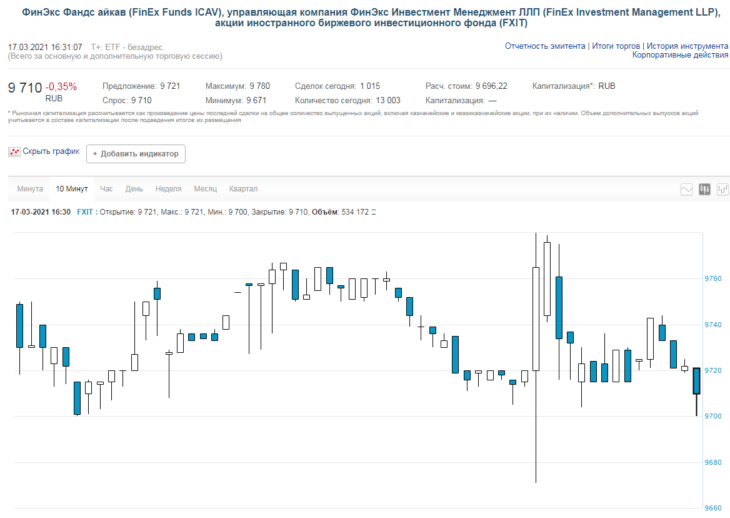Select the 10 Минут timeframe tab
The image size is (730, 518).
pos(72,189)
